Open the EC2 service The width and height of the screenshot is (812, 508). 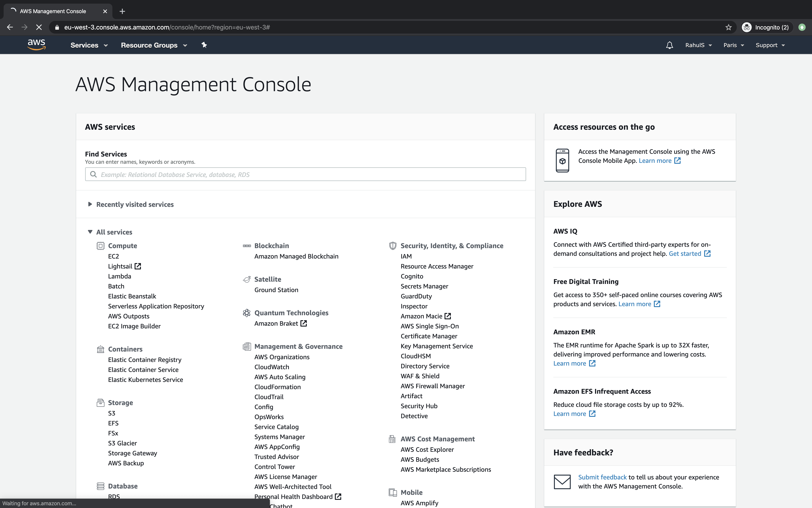114,256
